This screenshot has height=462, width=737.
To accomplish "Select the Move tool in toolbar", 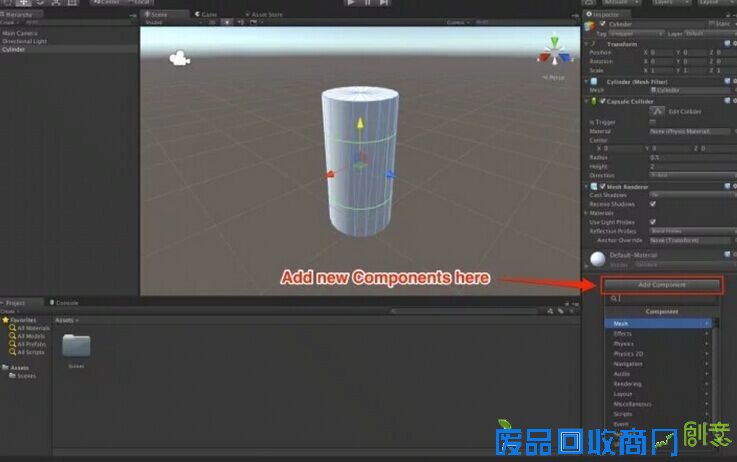I will 24,2.
